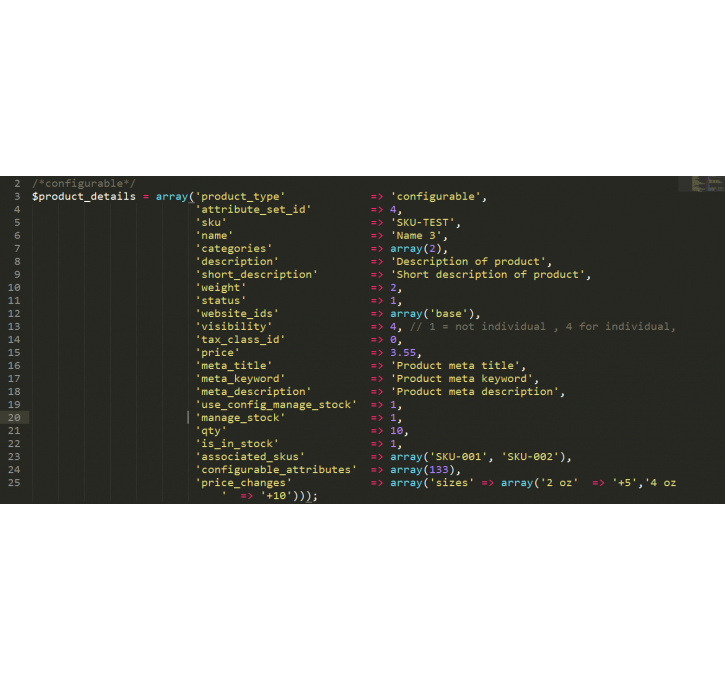Click the 'qty' key
The height and width of the screenshot is (680, 725).
coord(211,430)
